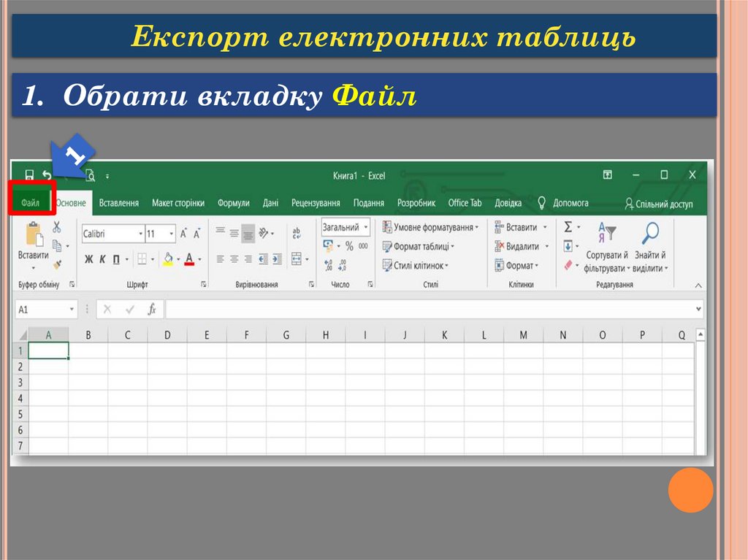Viewport: 748px width, 560px height.
Task: Click accounting currency format icon
Action: (x=328, y=245)
